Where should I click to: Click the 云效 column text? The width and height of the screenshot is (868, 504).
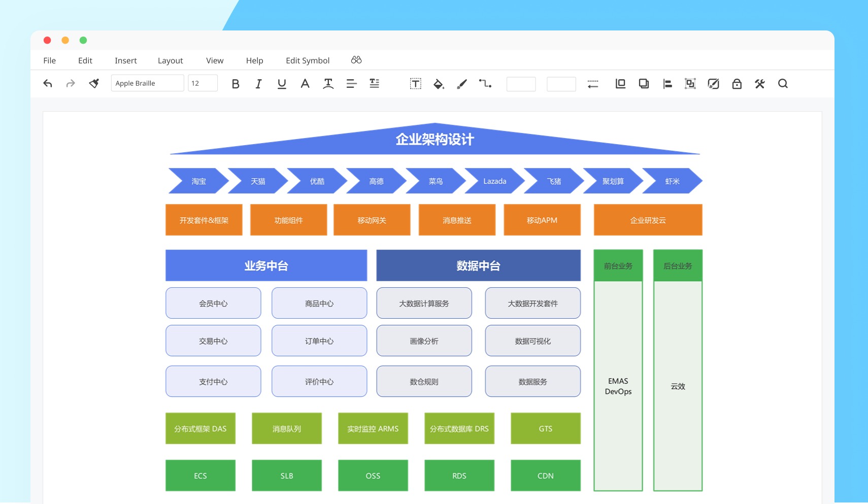coord(678,386)
